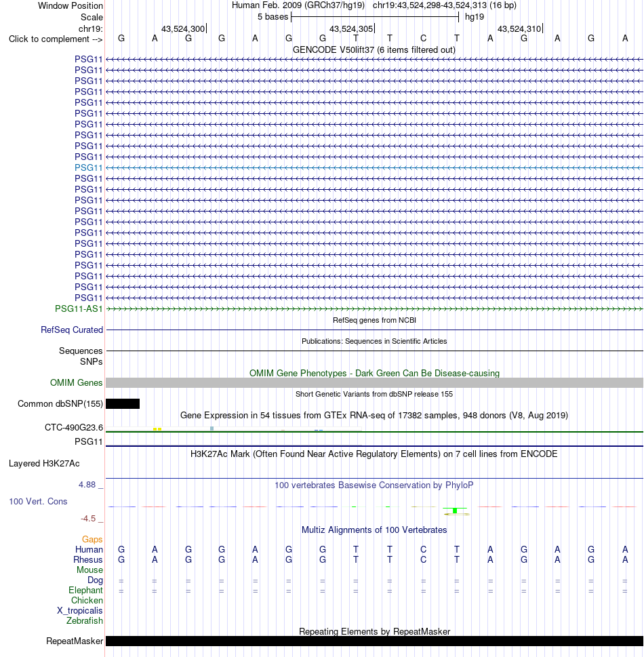
Task: Open 100 vertebrates Basewise Conservation title
Action: (374, 485)
